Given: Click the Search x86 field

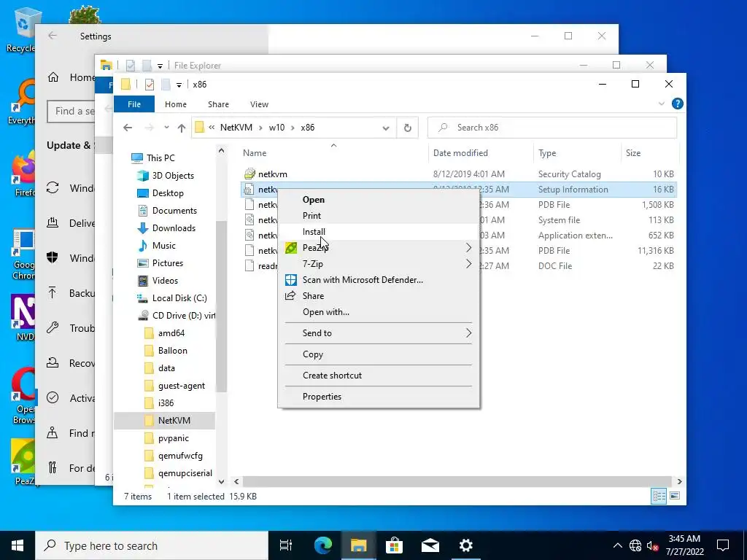Looking at the screenshot, I should click(552, 128).
